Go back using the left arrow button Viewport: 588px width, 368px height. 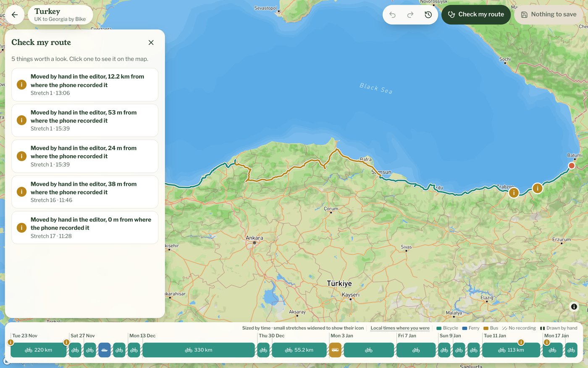[15, 15]
